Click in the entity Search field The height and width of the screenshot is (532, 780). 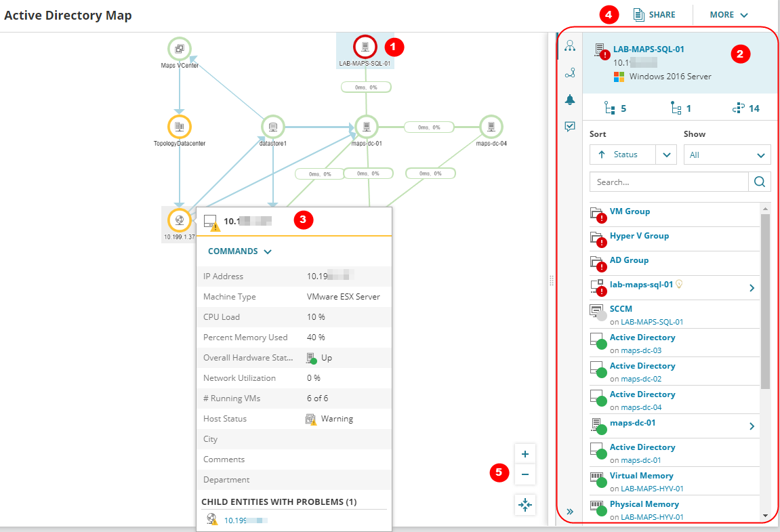click(668, 182)
